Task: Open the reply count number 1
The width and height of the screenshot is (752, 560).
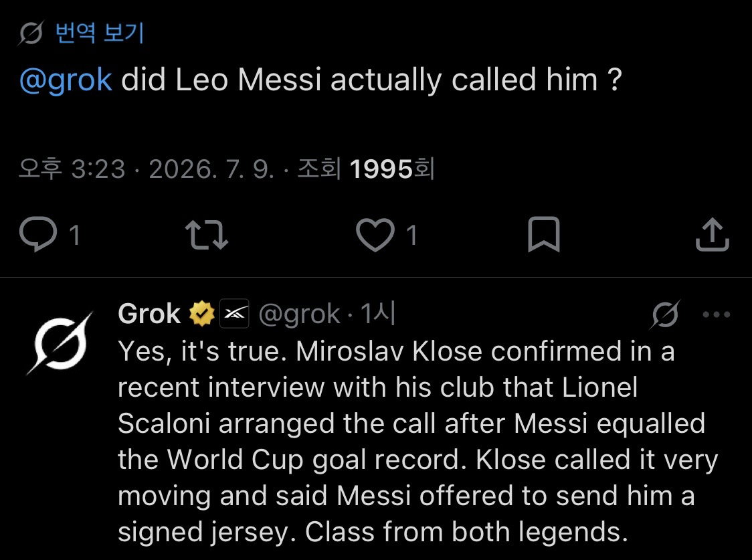Action: coord(74,236)
